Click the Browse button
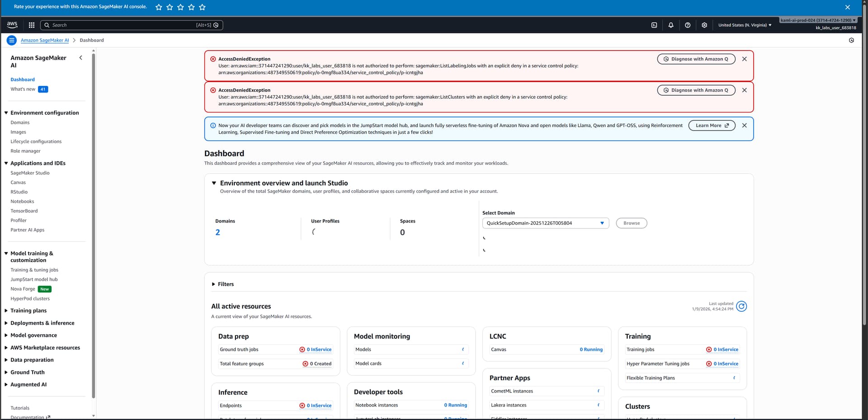868x420 pixels. [x=632, y=223]
